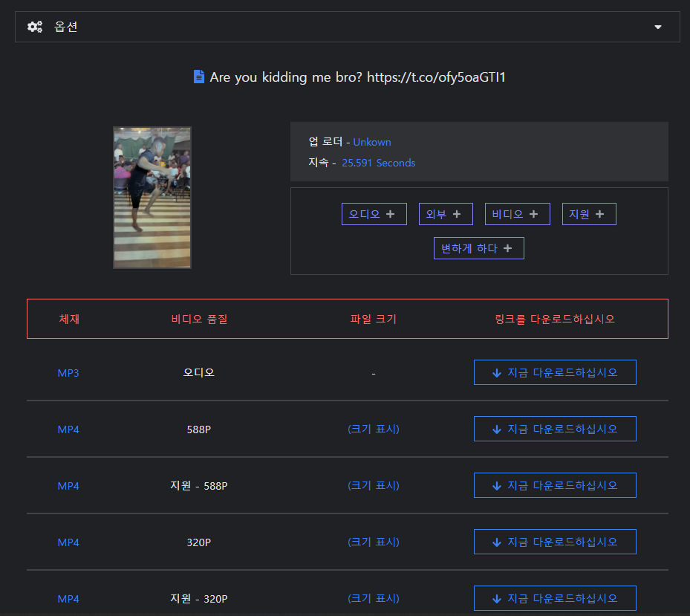Expand the 비디오 + section
690x616 pixels.
click(x=518, y=214)
